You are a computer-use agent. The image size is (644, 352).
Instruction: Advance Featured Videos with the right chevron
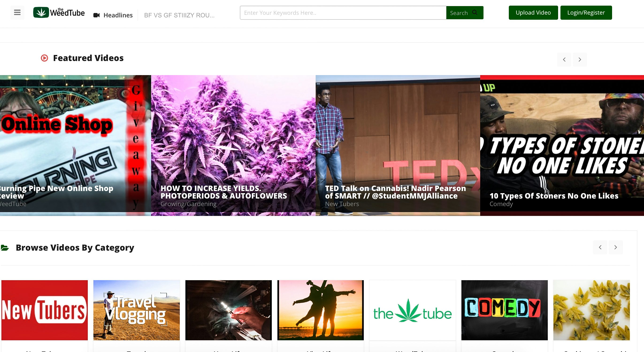pyautogui.click(x=580, y=60)
